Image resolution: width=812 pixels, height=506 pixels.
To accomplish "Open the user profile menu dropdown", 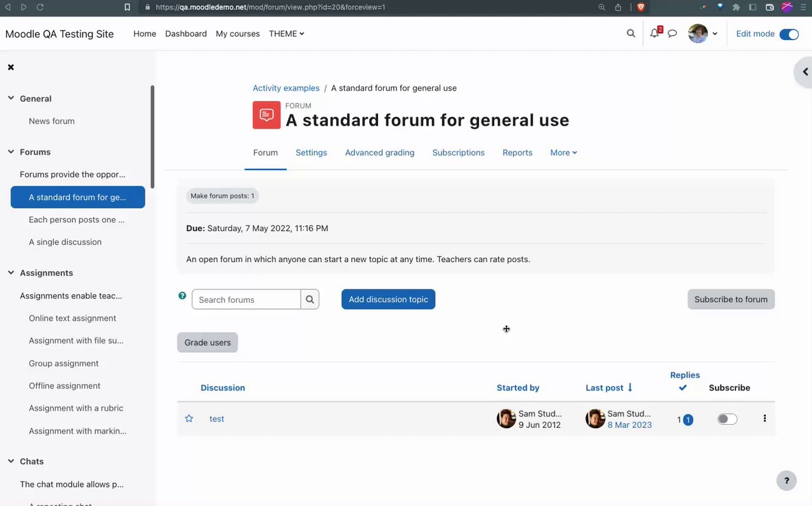I will (703, 34).
